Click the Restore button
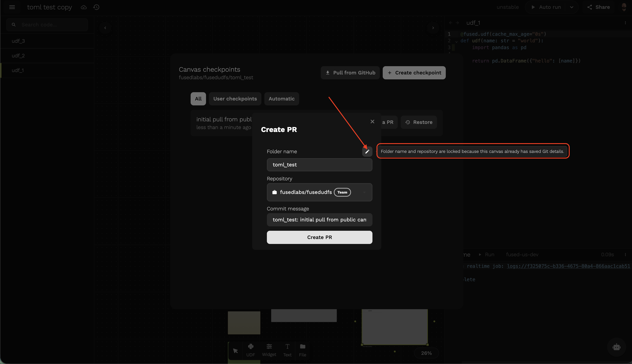This screenshot has height=364, width=632. coord(419,122)
